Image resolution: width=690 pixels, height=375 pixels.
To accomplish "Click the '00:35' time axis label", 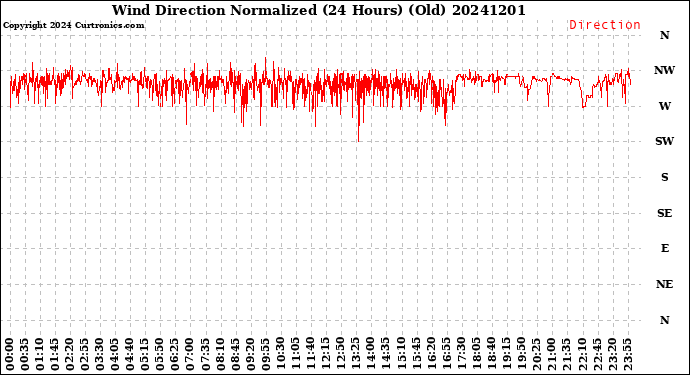I will click(25, 354).
